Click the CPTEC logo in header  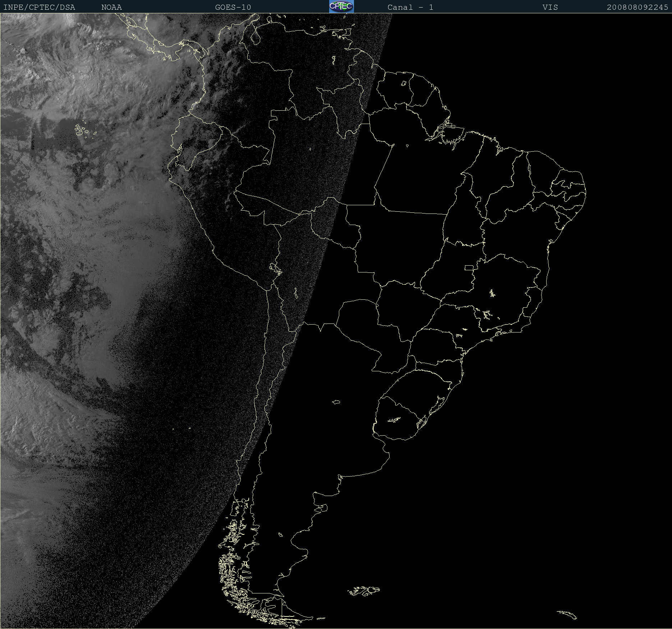click(341, 6)
